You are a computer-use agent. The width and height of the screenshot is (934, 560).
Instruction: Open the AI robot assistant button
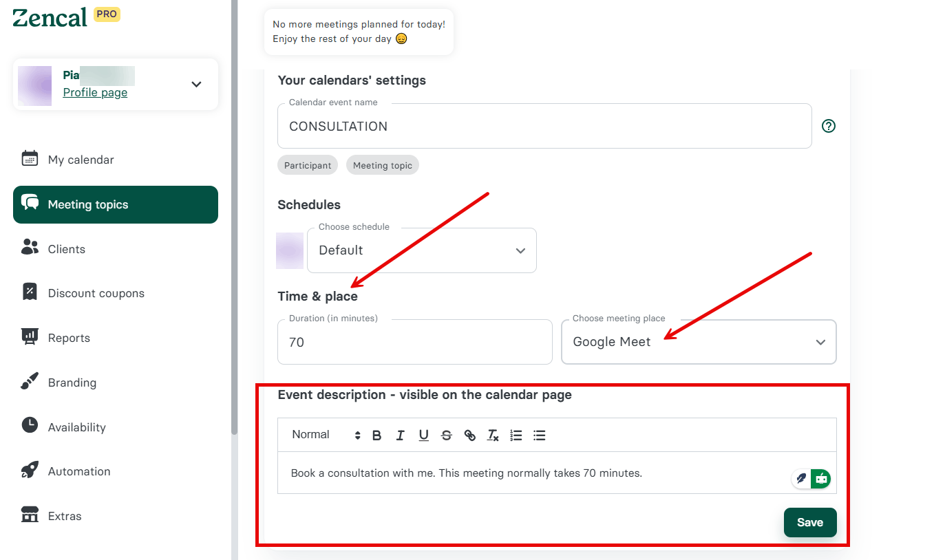tap(820, 478)
